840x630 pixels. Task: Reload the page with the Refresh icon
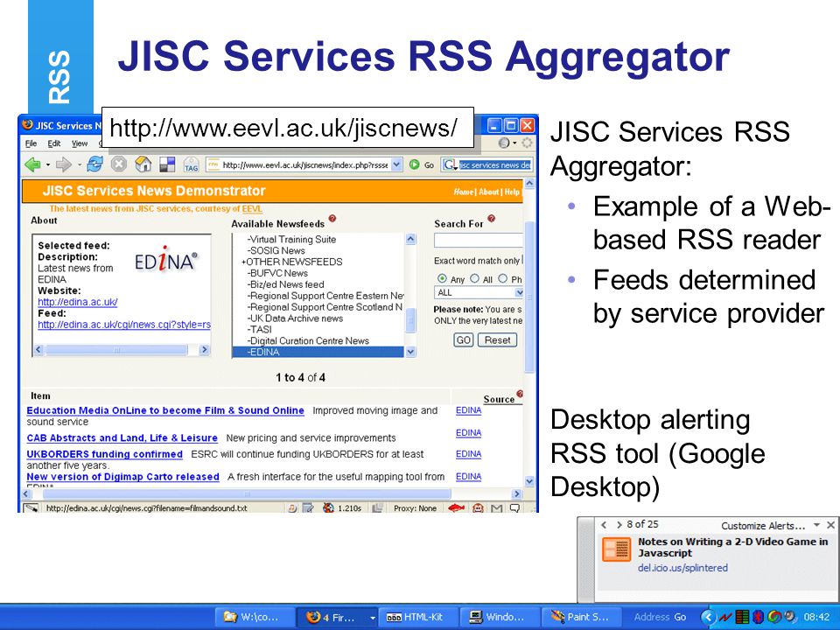tap(94, 164)
